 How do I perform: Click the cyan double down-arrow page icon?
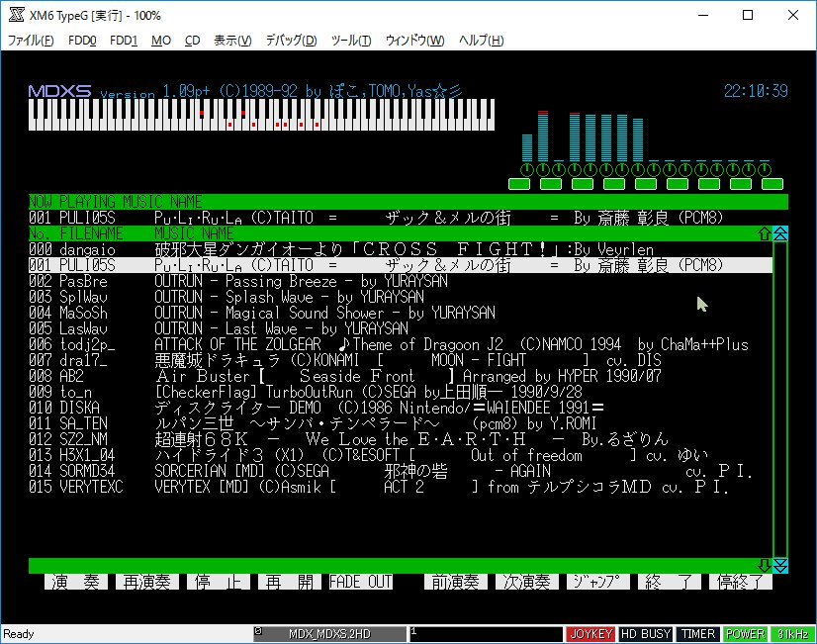[x=780, y=565]
